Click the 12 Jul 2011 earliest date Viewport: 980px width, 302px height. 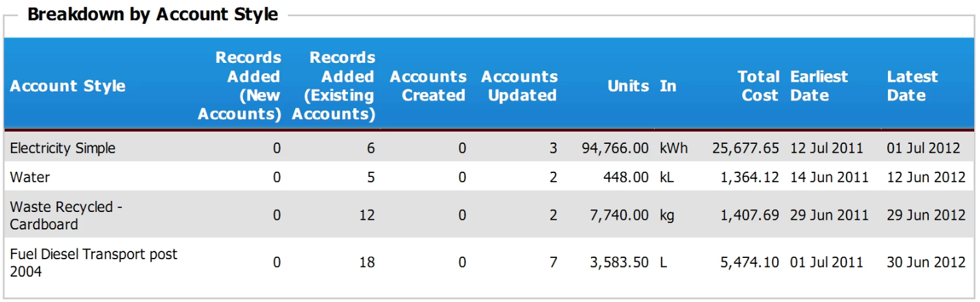(x=826, y=148)
